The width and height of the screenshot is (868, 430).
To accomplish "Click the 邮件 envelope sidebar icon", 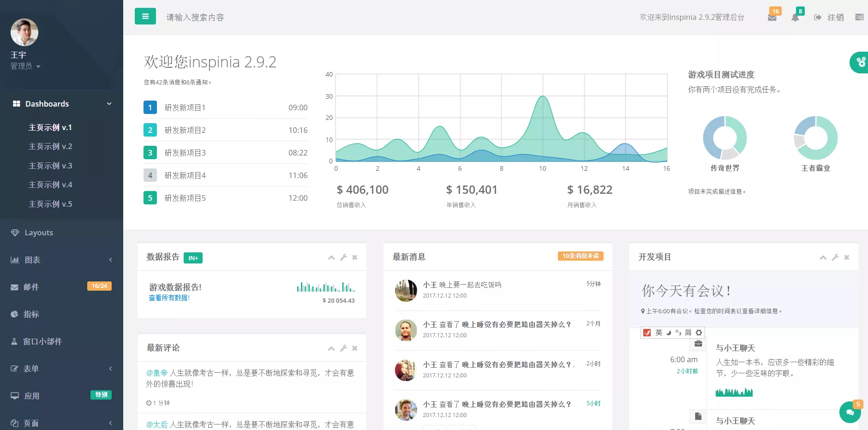I will 15,287.
